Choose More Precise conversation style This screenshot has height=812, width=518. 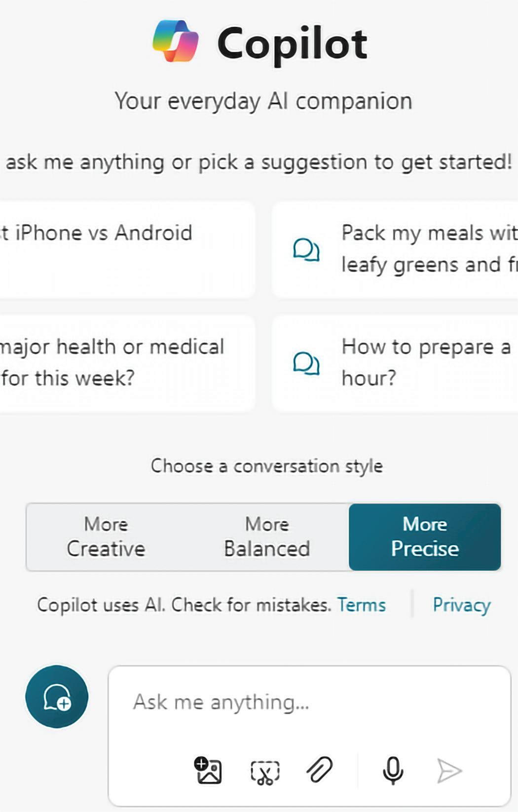[x=425, y=537]
